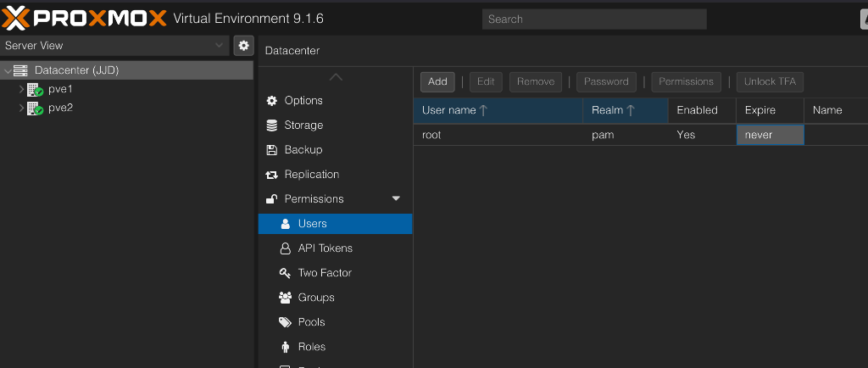Collapse the Permissions submenu arrow
This screenshot has width=868, height=368.
tap(396, 198)
